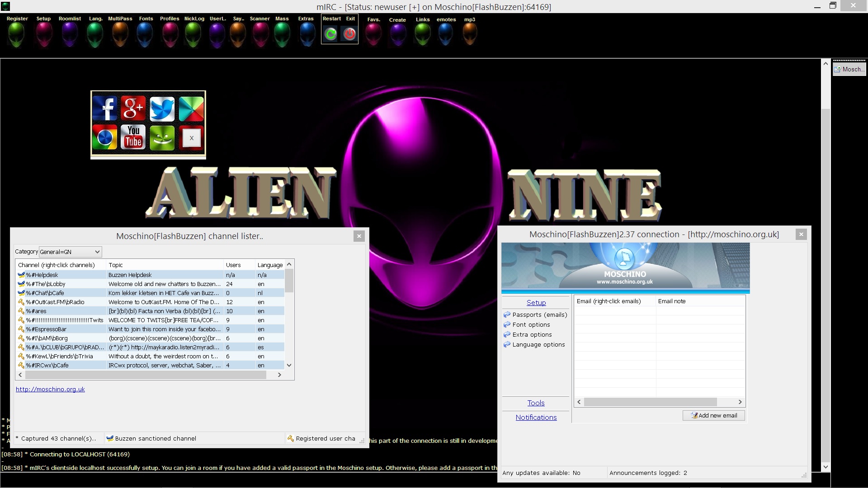Sort by Topic column header
This screenshot has width=868, height=488.
[165, 265]
